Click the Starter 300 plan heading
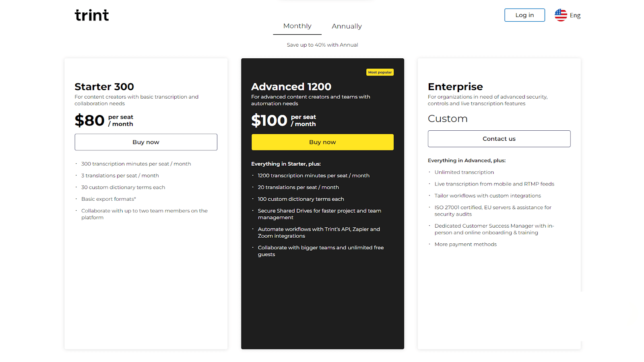 (104, 86)
